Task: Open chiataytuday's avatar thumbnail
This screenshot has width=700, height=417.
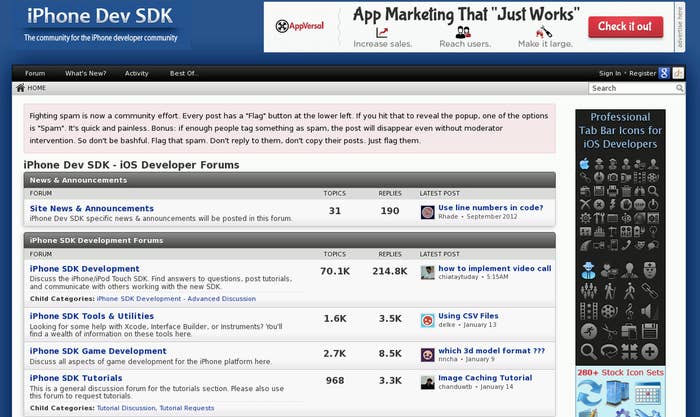Action: coord(427,273)
